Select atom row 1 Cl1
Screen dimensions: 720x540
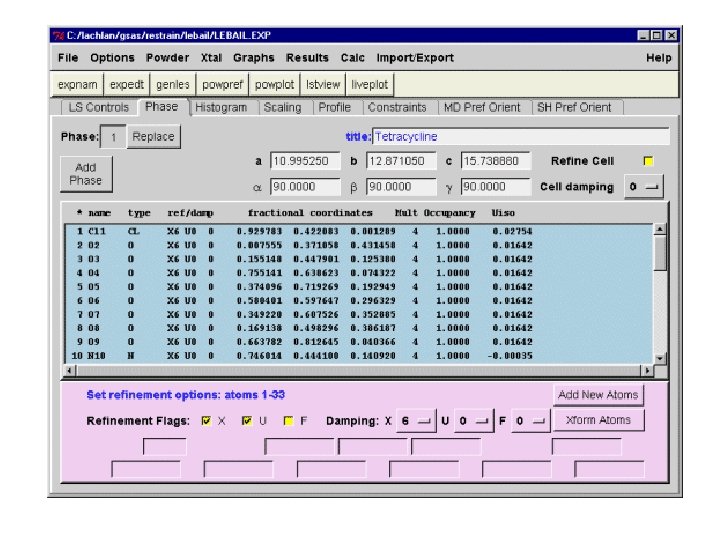[x=359, y=231]
